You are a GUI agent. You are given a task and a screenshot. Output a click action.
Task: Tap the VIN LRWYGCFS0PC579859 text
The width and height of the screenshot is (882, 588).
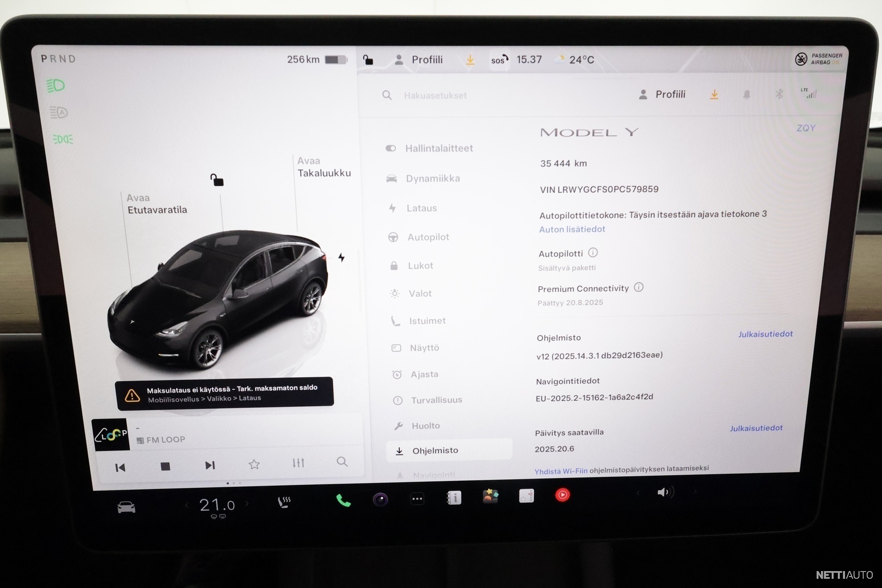coord(599,189)
